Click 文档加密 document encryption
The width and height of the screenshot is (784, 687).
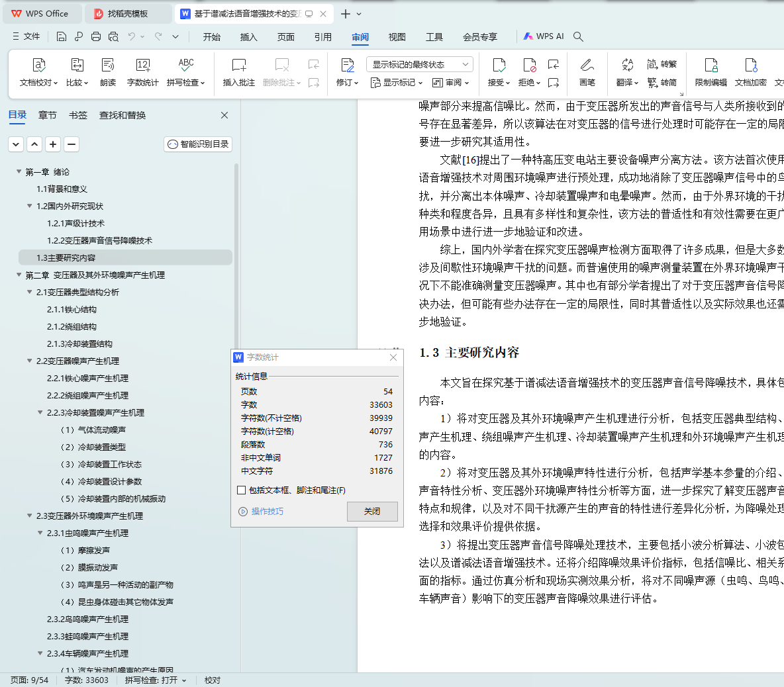[x=750, y=72]
